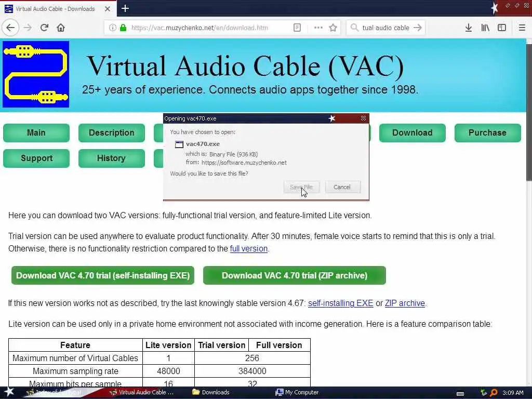Image resolution: width=532 pixels, height=399 pixels.
Task: Click the orange magnifier tray icon
Action: click(x=494, y=393)
